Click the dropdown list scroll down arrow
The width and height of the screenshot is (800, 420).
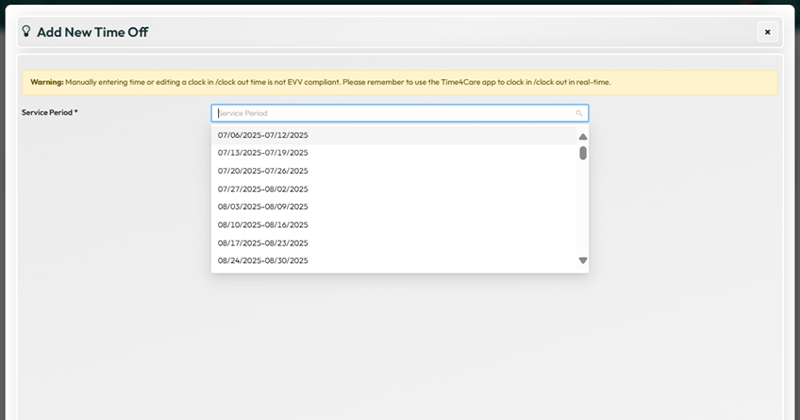[583, 261]
